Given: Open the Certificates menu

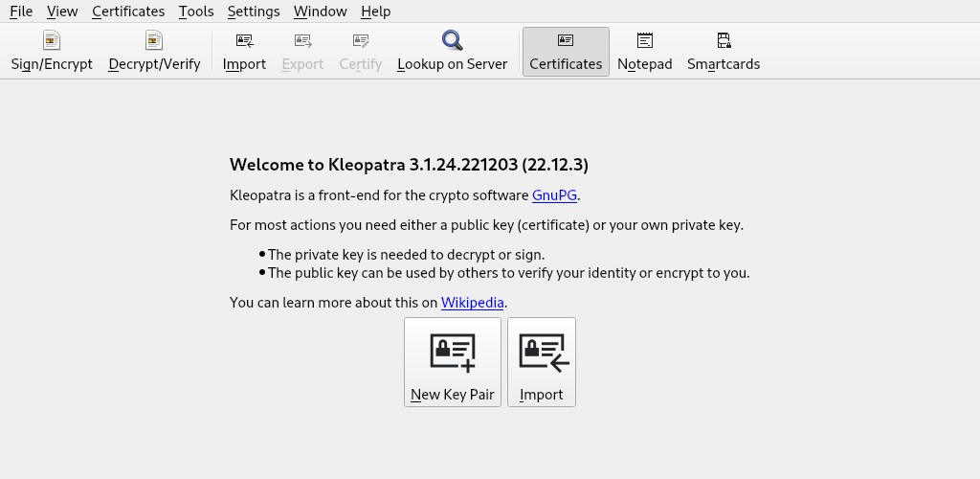Looking at the screenshot, I should pos(128,11).
